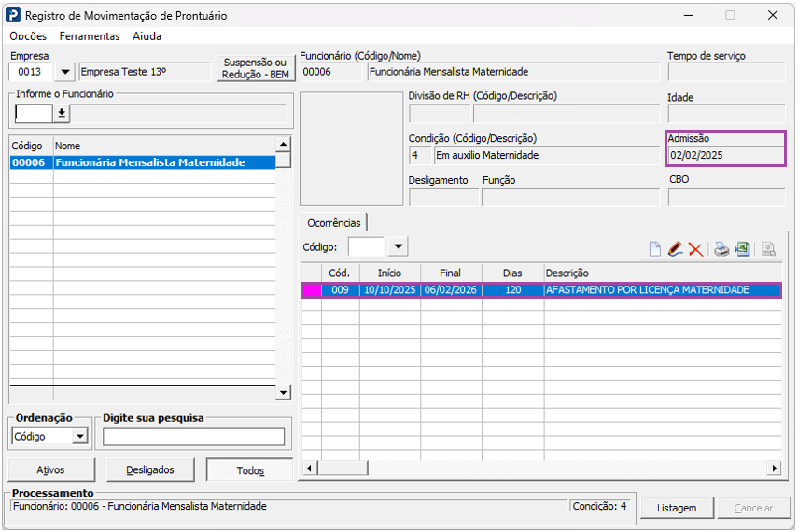Click Empresa Teste 13º name field
The height and width of the screenshot is (532, 798).
(x=145, y=72)
